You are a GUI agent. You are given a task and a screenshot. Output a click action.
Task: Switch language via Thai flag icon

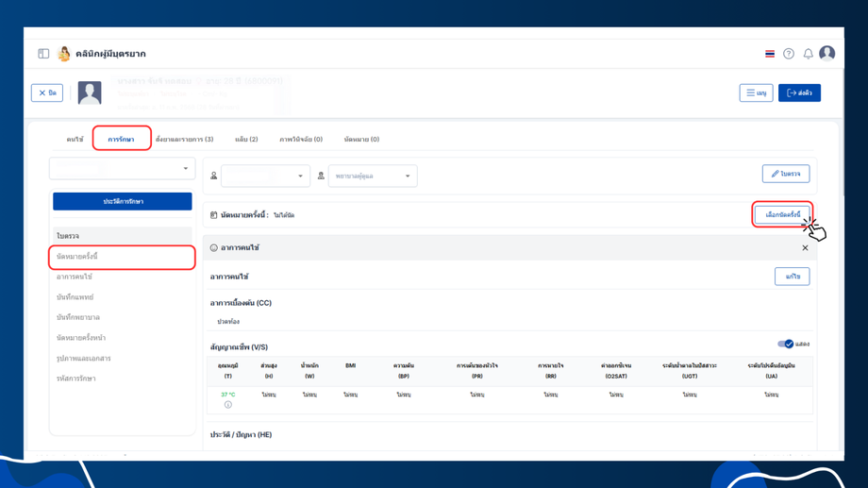click(770, 54)
